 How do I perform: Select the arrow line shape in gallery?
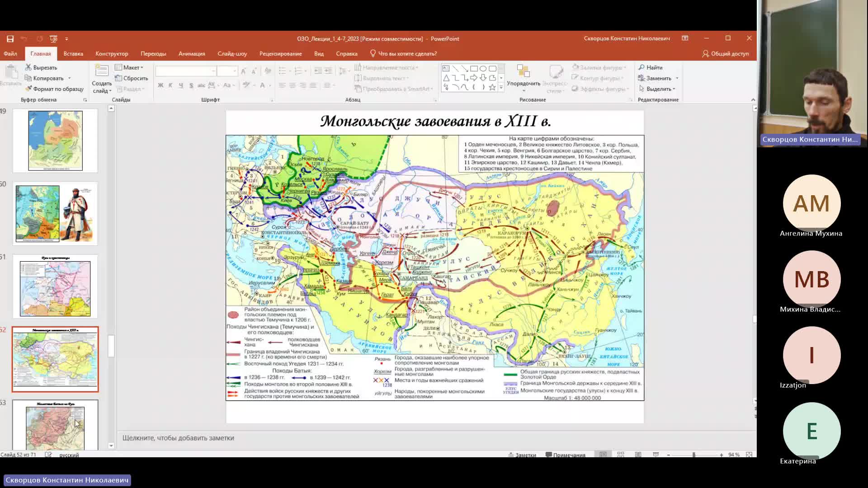(x=464, y=69)
